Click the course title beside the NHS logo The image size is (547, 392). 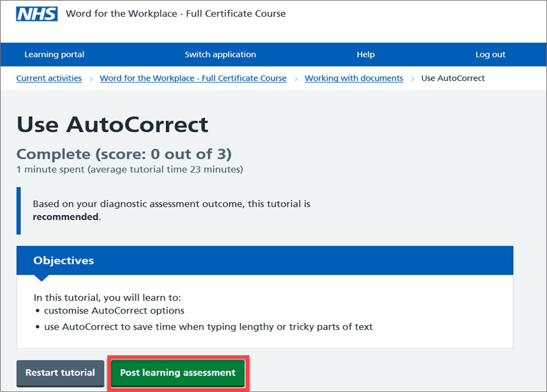pyautogui.click(x=176, y=14)
